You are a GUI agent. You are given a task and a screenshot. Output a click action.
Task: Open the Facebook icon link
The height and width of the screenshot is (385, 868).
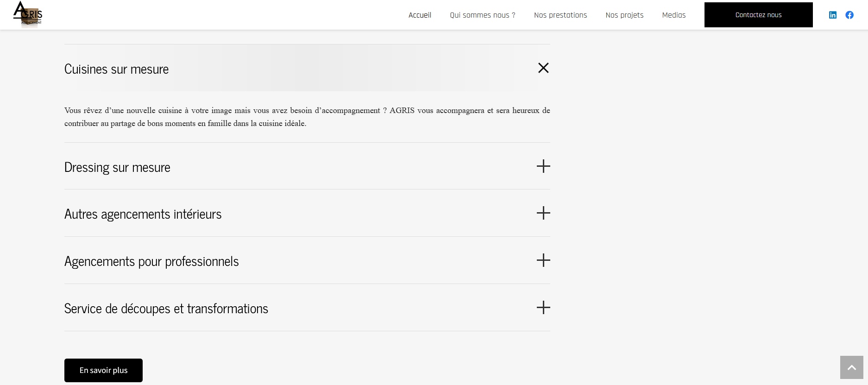(x=849, y=15)
